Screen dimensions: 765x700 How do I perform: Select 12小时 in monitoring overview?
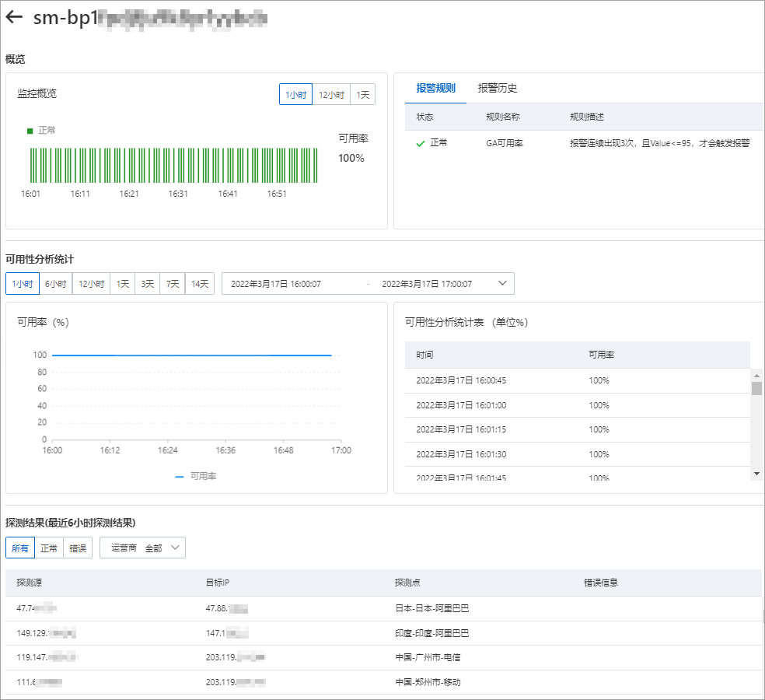tap(331, 95)
